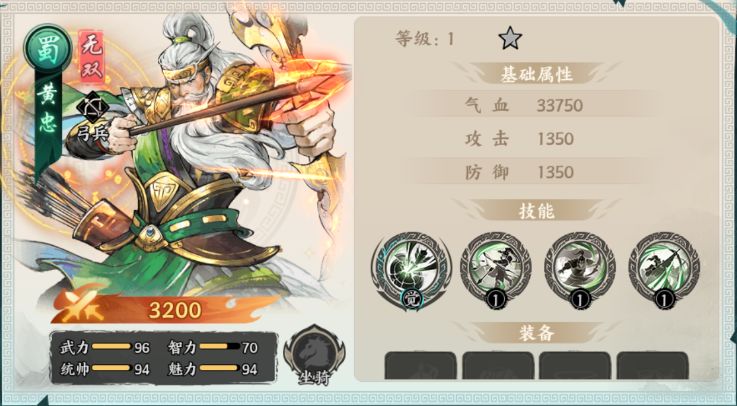Open the 坐骑 mount slot
The image size is (737, 406).
click(314, 354)
